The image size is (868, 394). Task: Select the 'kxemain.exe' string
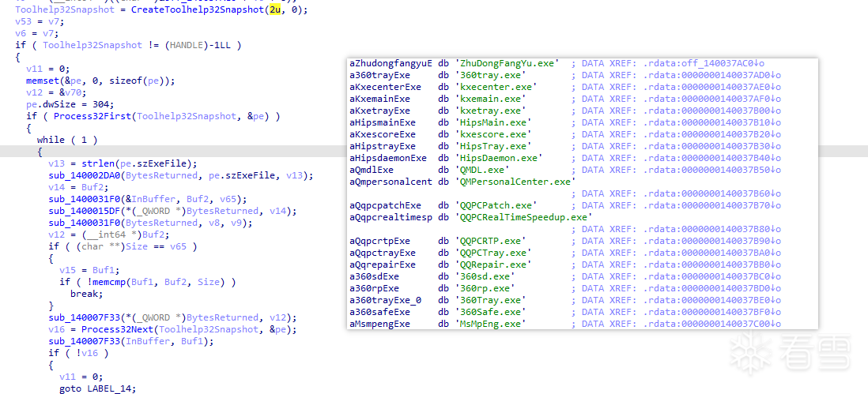click(x=490, y=99)
